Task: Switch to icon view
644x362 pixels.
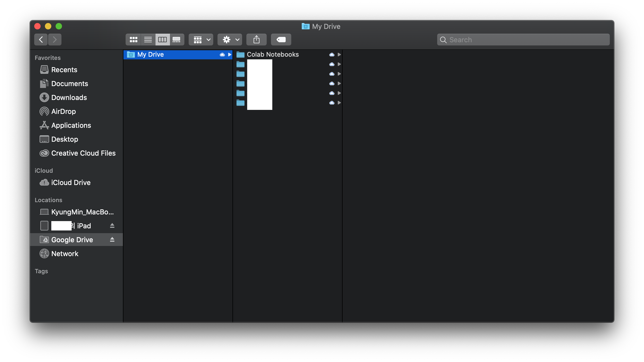Action: click(133, 40)
